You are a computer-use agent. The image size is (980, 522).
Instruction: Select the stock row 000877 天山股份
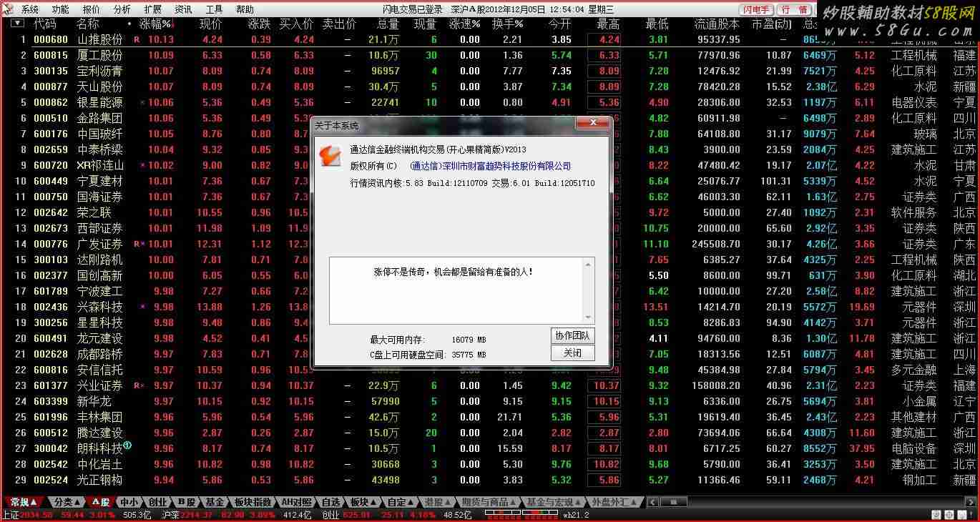pyautogui.click(x=490, y=87)
